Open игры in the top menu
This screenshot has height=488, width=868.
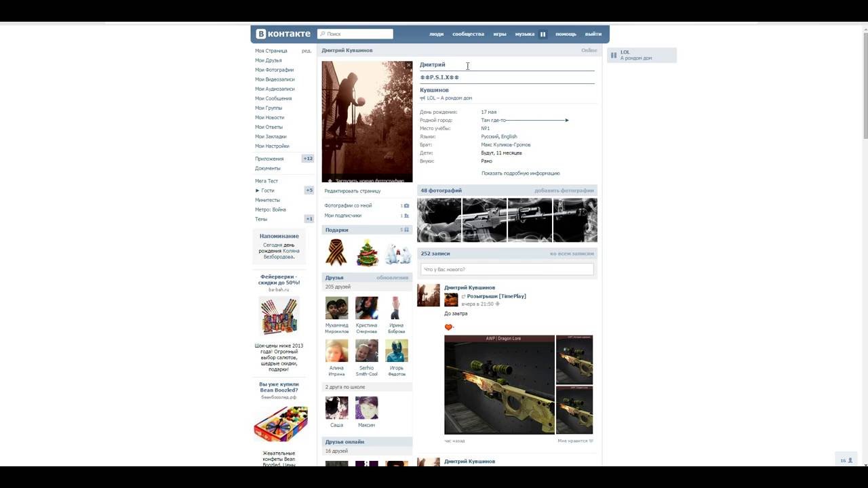pos(500,34)
